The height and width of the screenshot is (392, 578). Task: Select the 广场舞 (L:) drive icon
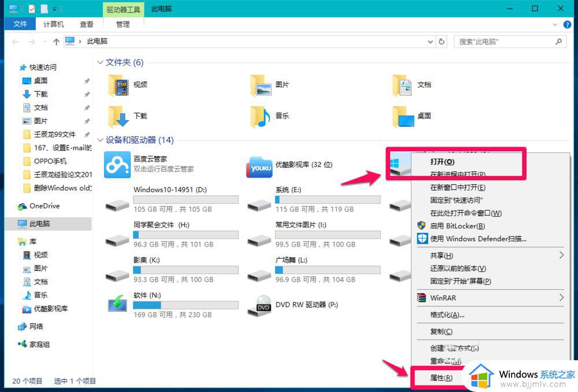pos(259,276)
